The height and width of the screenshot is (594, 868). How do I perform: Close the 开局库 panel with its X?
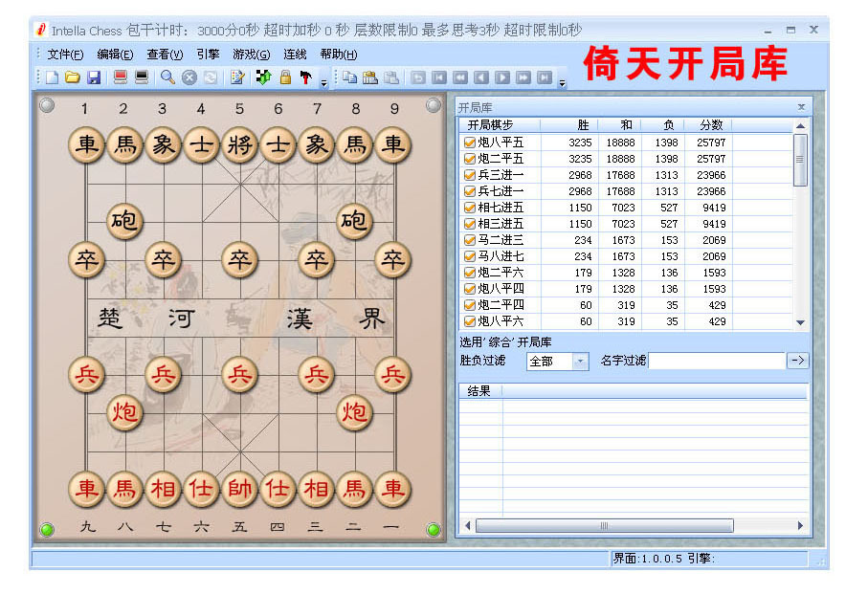point(801,107)
